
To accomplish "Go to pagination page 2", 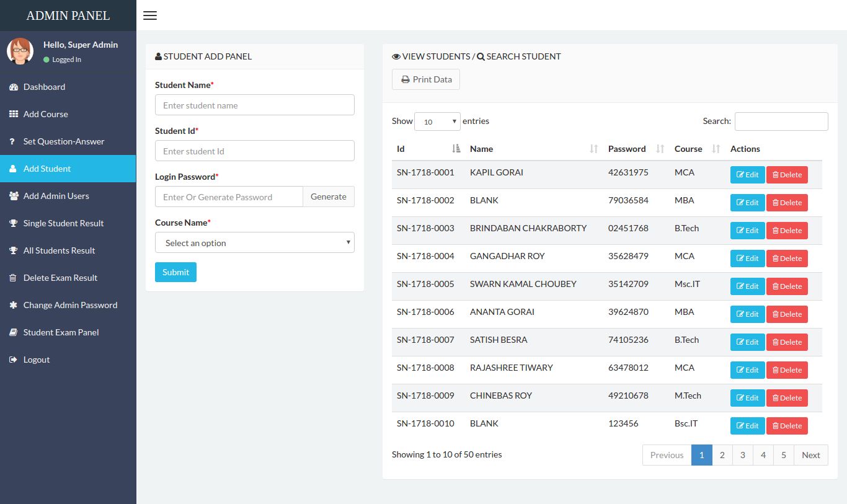I will [722, 455].
